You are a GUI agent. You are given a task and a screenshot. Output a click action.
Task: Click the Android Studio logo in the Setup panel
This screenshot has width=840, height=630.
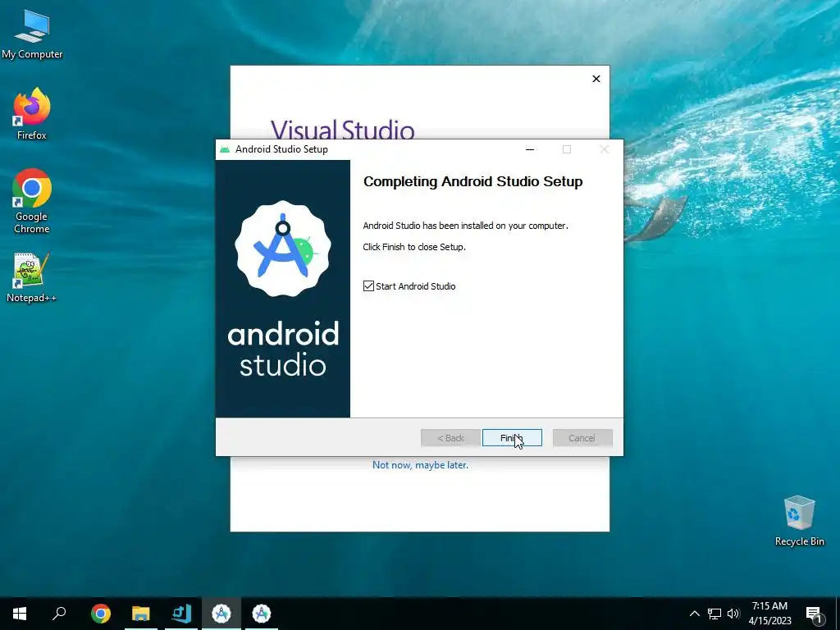point(283,249)
